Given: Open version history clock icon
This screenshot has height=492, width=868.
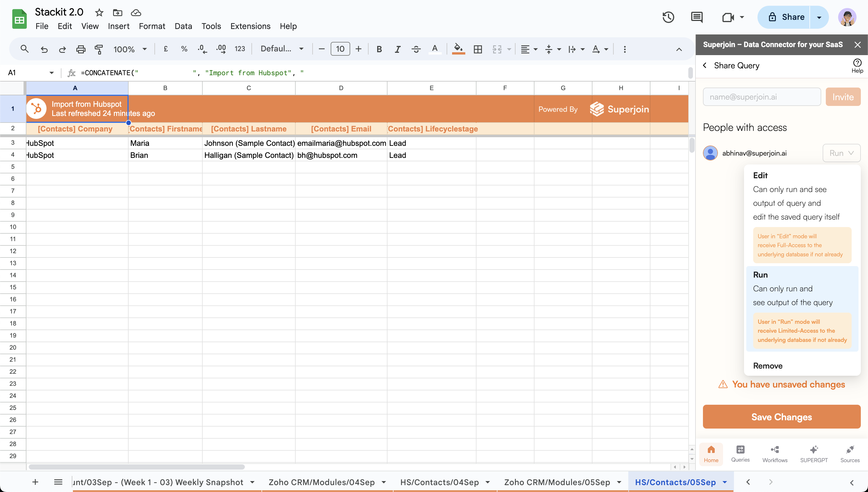Looking at the screenshot, I should (x=668, y=17).
